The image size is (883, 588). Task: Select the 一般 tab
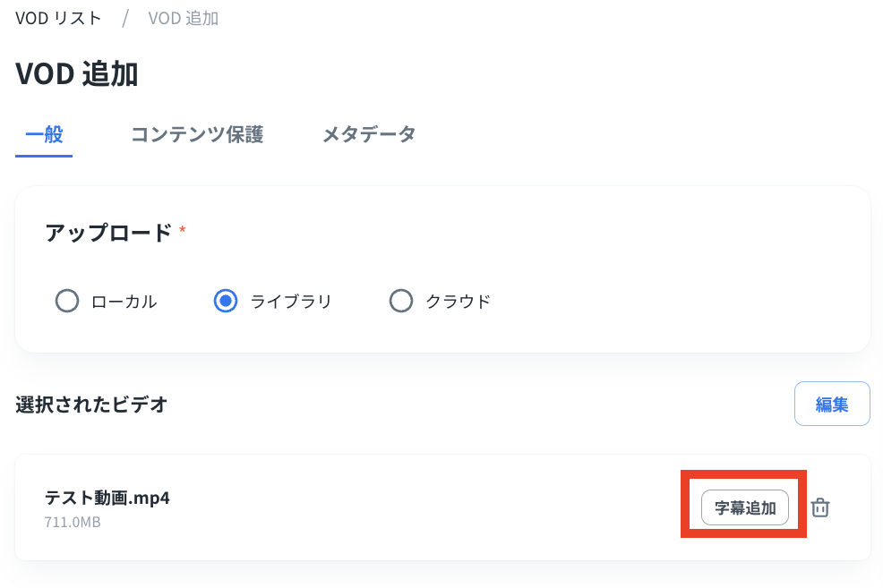point(44,134)
